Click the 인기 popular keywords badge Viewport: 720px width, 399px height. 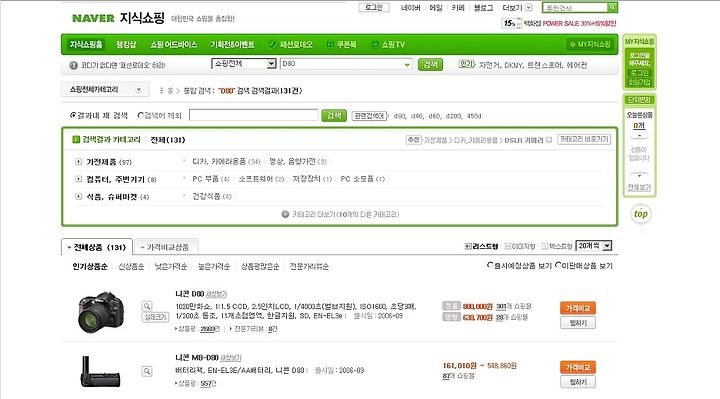(467, 64)
